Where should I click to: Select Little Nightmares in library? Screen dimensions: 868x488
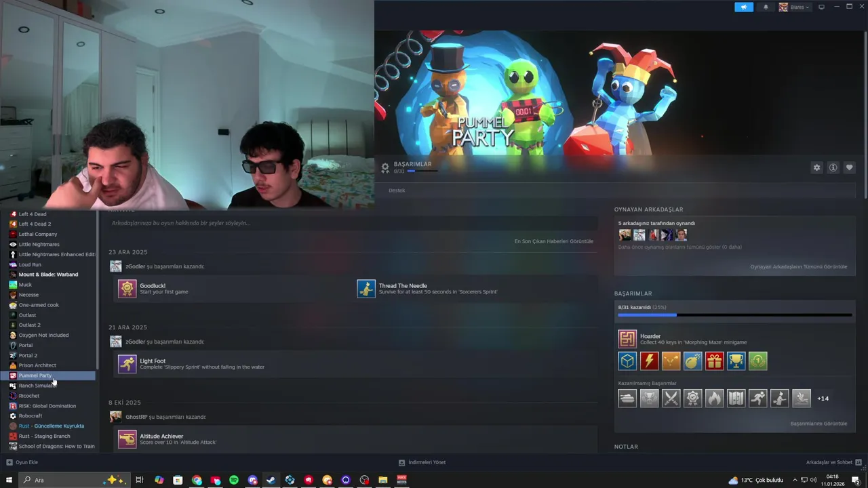pyautogui.click(x=39, y=244)
